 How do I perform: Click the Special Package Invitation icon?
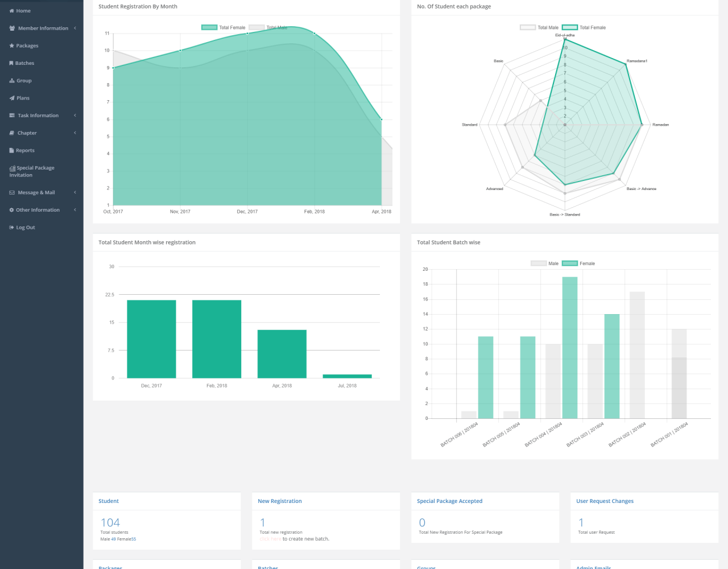pos(12,168)
